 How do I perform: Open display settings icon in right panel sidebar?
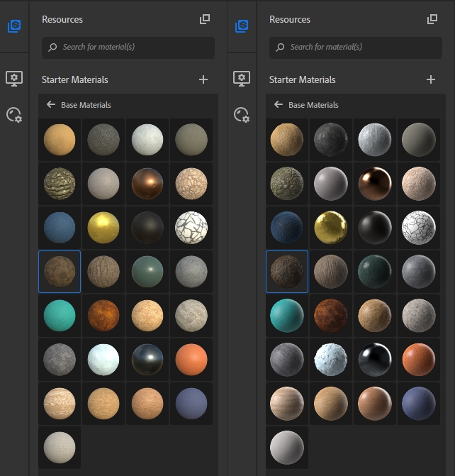pyautogui.click(x=242, y=78)
